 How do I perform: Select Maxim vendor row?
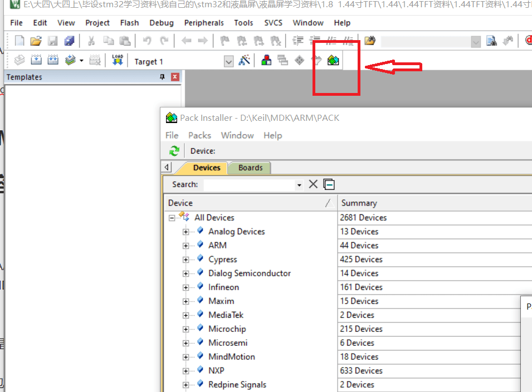[x=221, y=301]
